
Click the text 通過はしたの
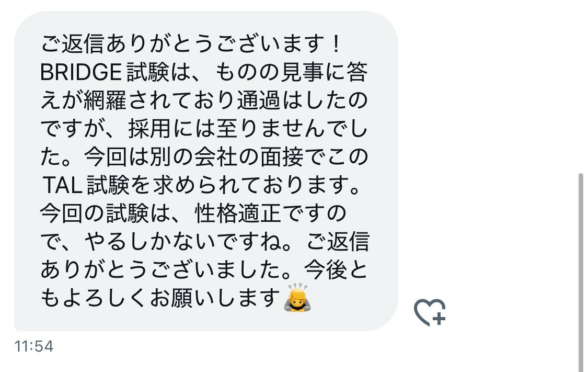302,100
